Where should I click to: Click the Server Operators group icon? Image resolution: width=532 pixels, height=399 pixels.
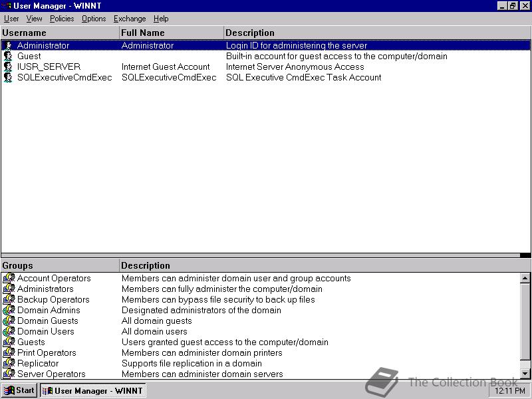click(9, 374)
